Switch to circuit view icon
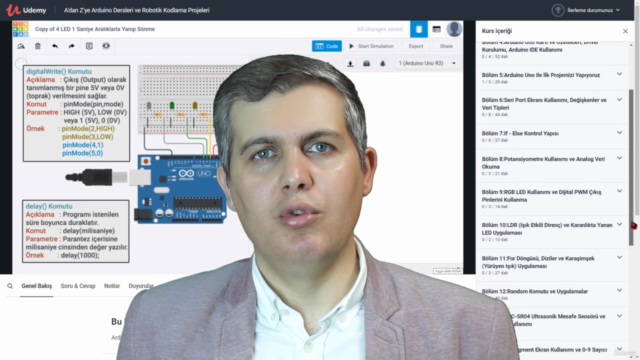The height and width of the screenshot is (360, 640). 419,29
